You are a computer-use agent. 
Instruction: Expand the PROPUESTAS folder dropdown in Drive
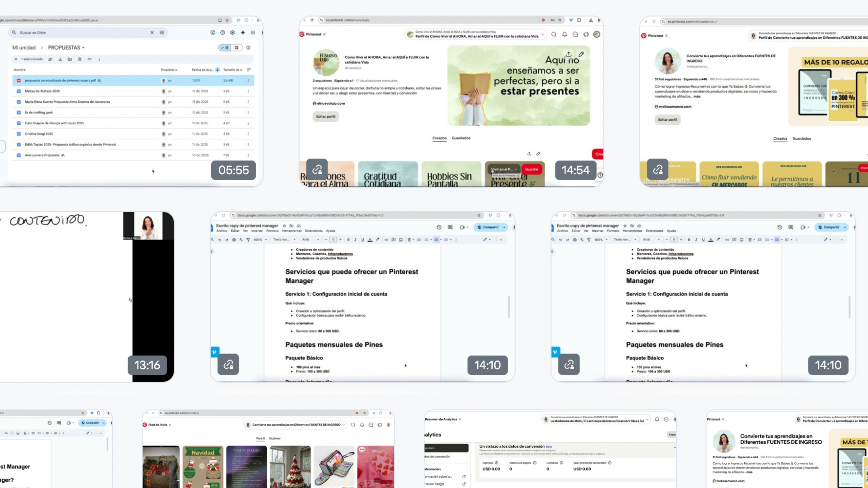coord(83,48)
